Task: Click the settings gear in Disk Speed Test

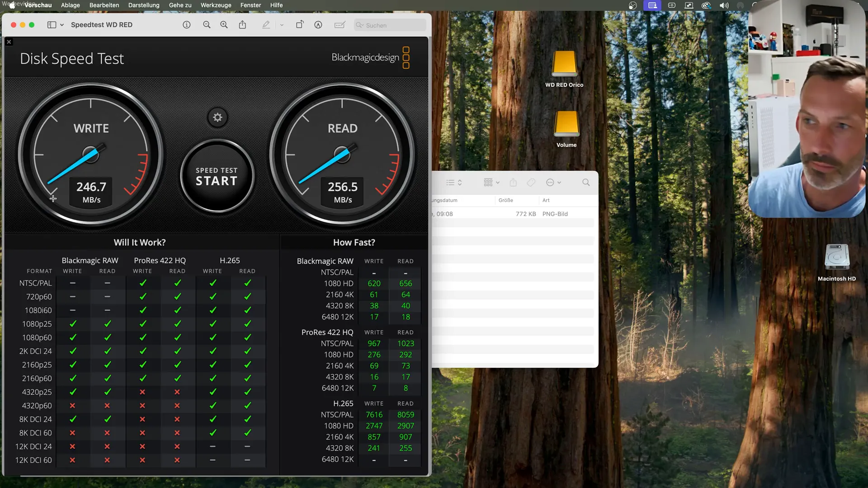Action: tap(217, 117)
